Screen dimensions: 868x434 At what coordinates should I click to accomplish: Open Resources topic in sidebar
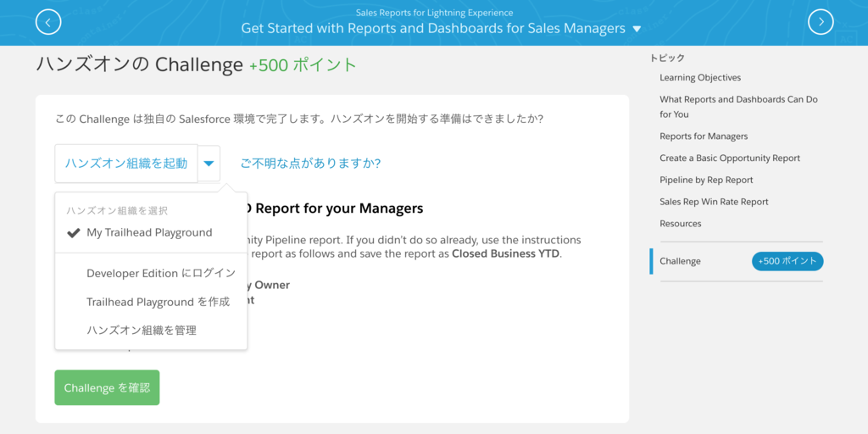(681, 224)
